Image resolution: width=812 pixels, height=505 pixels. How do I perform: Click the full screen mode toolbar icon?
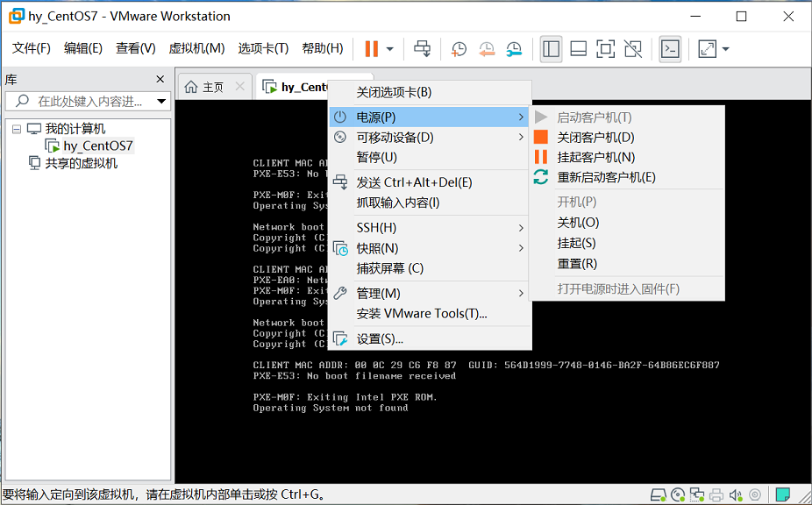click(x=605, y=49)
